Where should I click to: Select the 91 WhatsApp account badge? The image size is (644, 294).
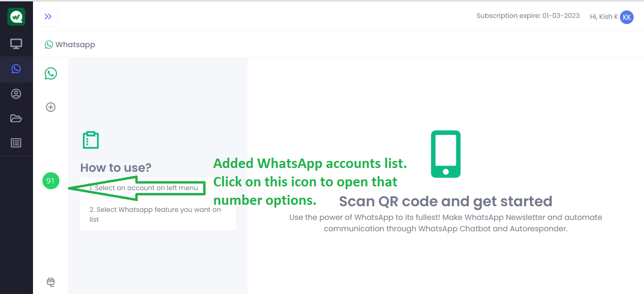[50, 181]
